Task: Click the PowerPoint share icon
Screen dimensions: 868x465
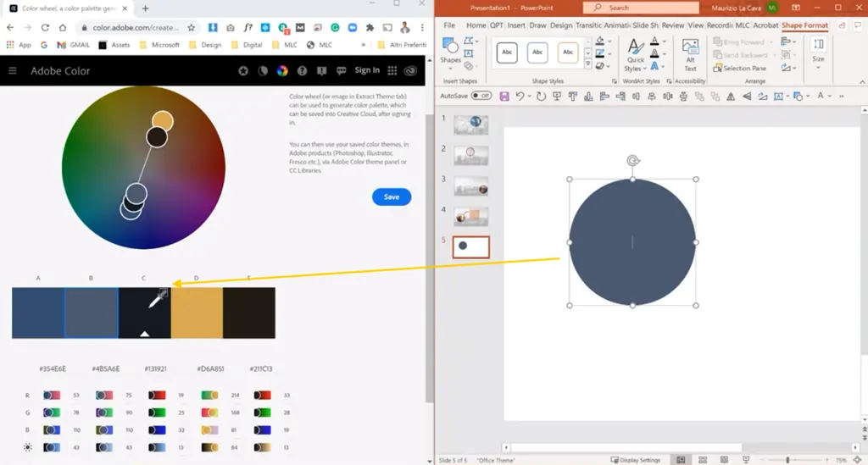Action: click(x=842, y=25)
